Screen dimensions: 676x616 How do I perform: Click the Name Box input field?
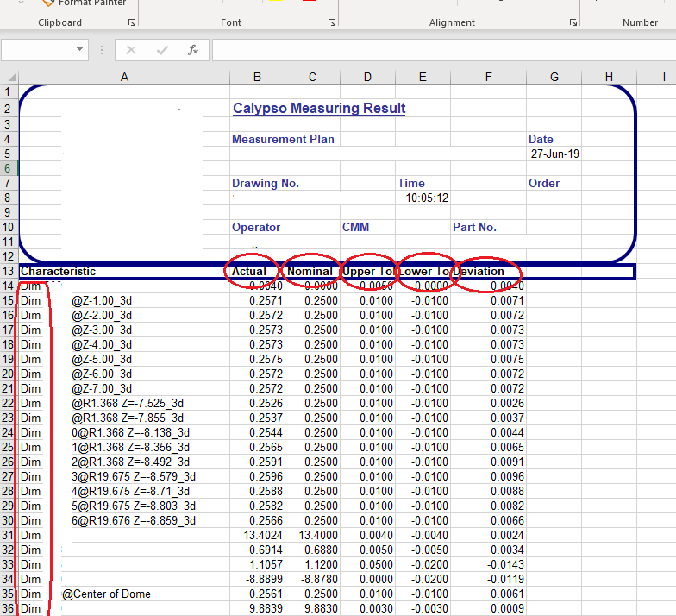pos(38,50)
